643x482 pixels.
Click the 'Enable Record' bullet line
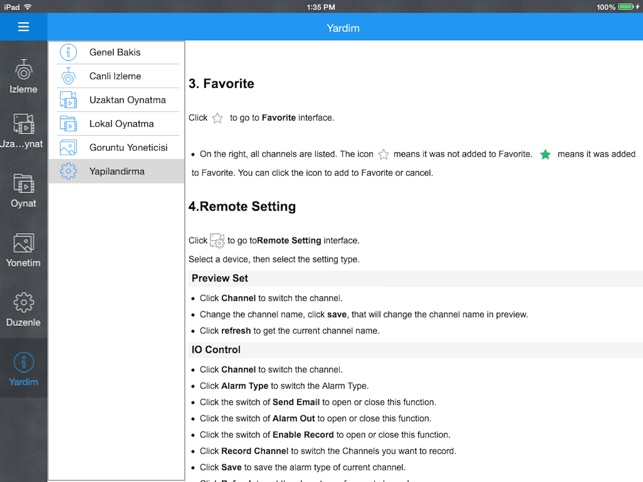[325, 435]
